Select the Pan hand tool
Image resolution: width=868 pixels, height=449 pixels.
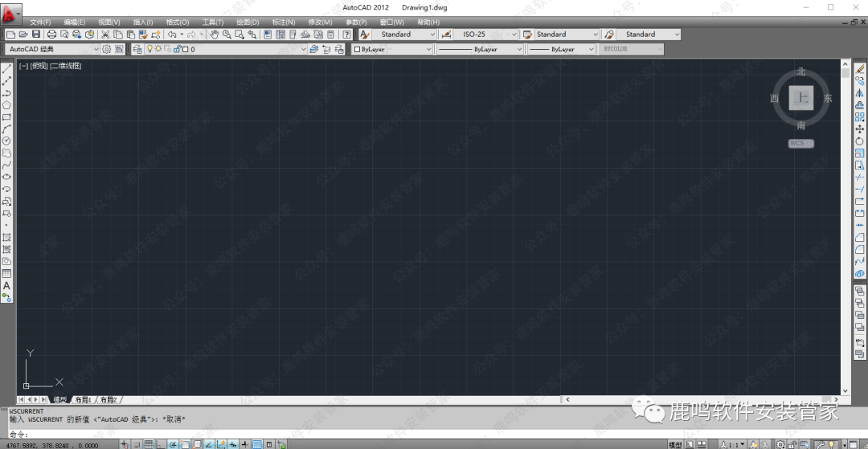215,35
